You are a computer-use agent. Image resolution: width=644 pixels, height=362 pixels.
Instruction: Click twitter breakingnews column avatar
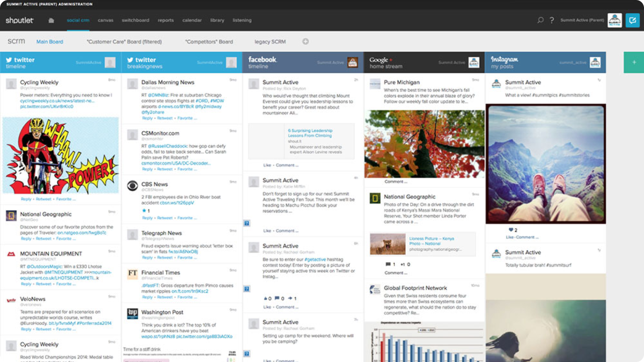coord(231,62)
